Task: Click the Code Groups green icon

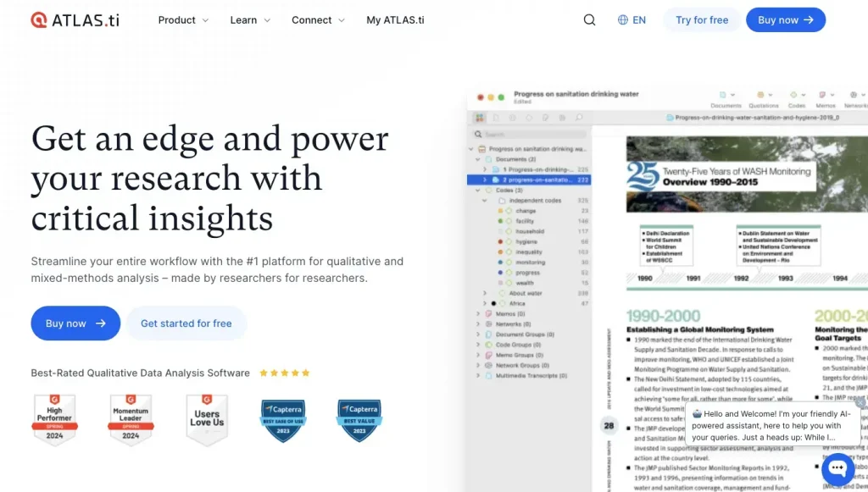Action: pos(489,345)
